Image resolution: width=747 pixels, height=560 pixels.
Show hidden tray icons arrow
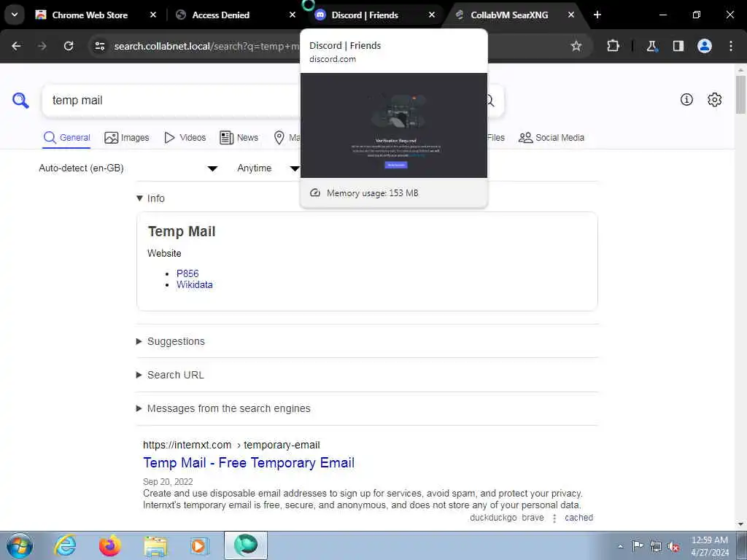point(620,547)
